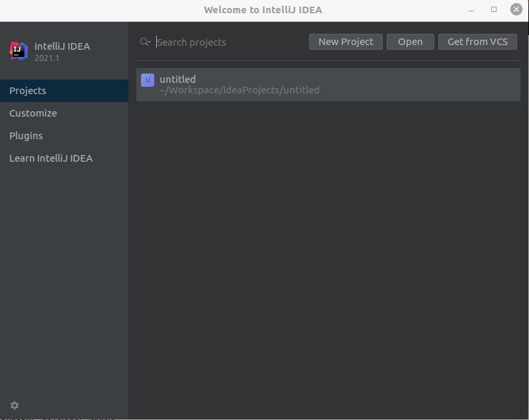Switch to the Customize tab
Image resolution: width=529 pixels, height=420 pixels.
click(x=64, y=113)
